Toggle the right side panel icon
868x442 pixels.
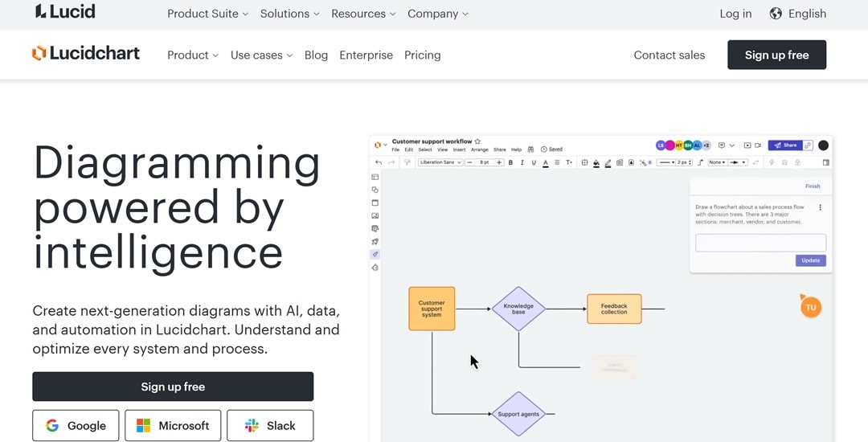[825, 162]
